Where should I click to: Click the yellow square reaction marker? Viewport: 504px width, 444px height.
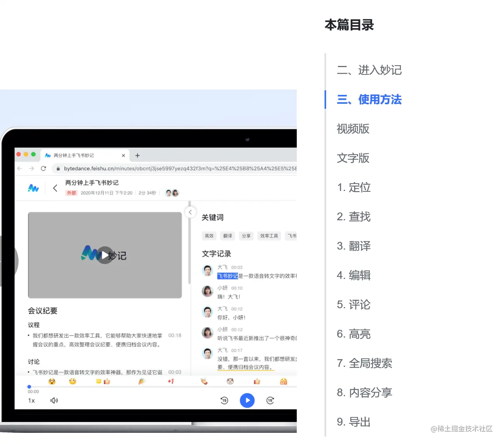point(98,381)
